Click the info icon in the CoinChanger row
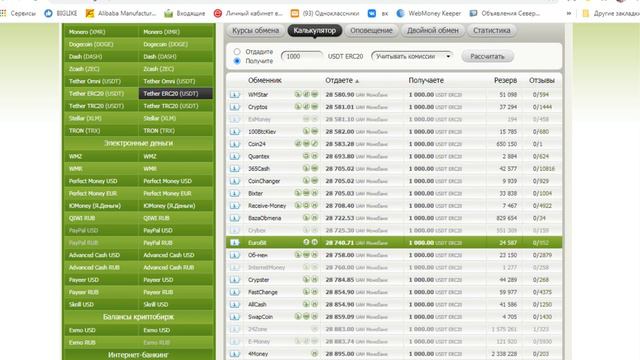The height and width of the screenshot is (360, 640). pos(235,181)
